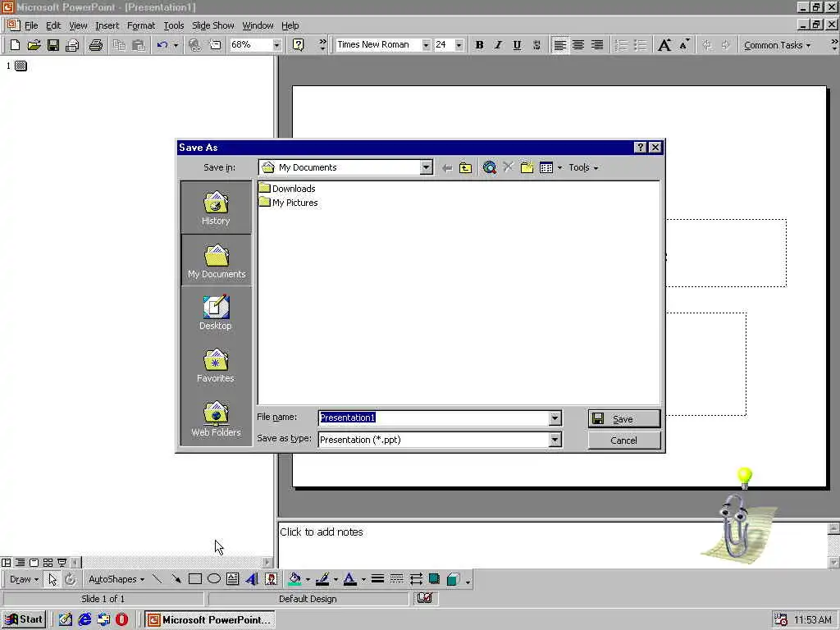This screenshot has width=840, height=630.
Task: Click the Office Assistant lightbulb tip
Action: [745, 477]
